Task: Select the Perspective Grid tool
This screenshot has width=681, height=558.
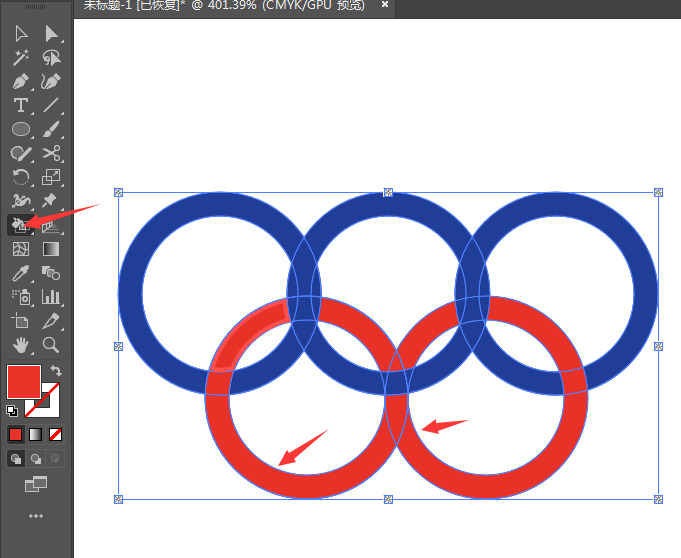Action: [51, 226]
